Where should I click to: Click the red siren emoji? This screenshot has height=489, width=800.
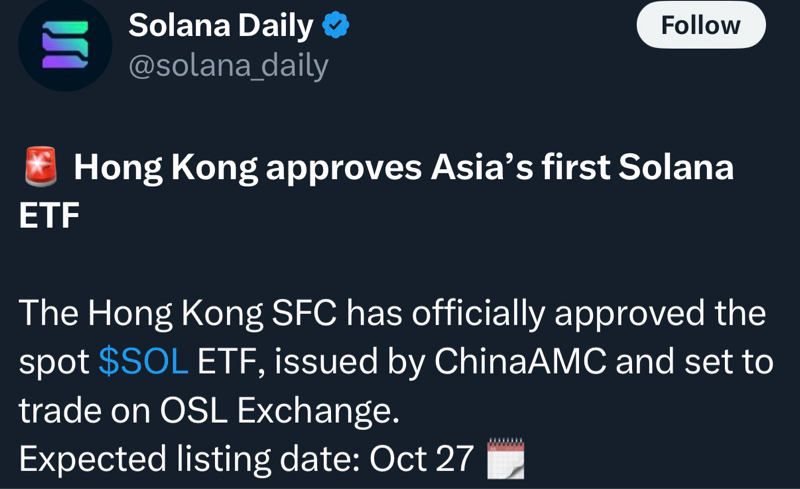40,168
